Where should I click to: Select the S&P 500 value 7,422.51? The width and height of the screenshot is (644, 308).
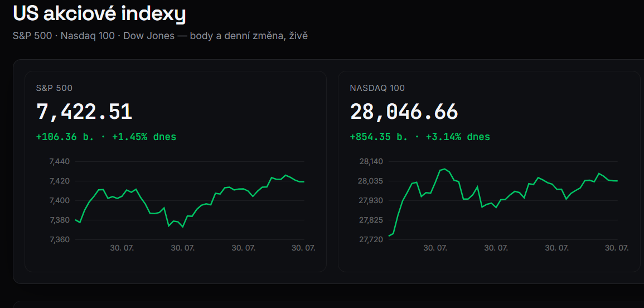(x=84, y=112)
